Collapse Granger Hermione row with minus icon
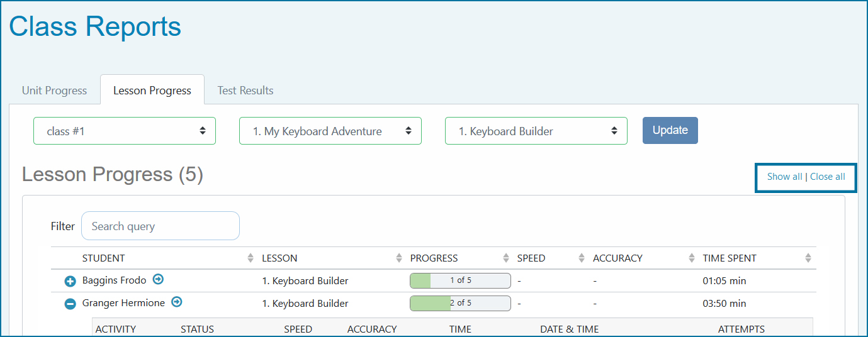 70,304
